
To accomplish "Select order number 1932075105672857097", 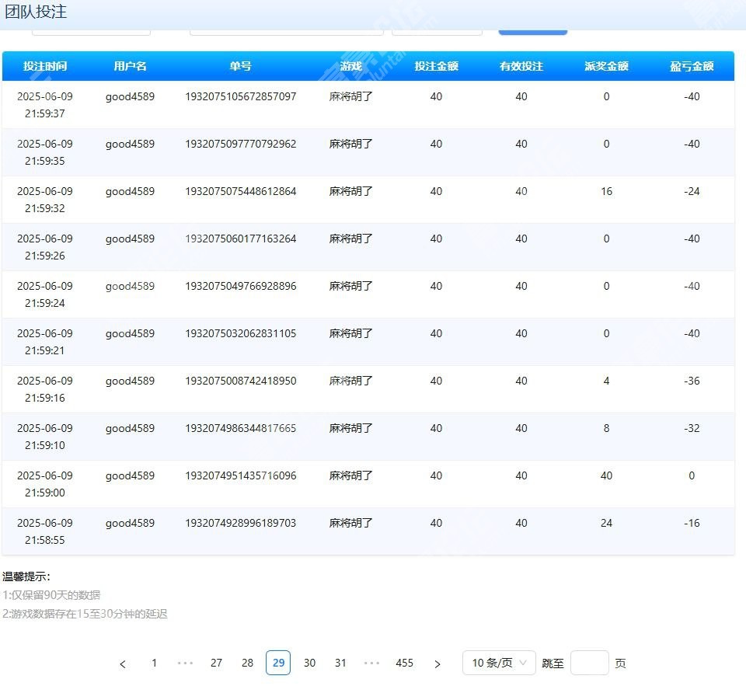I will click(241, 96).
